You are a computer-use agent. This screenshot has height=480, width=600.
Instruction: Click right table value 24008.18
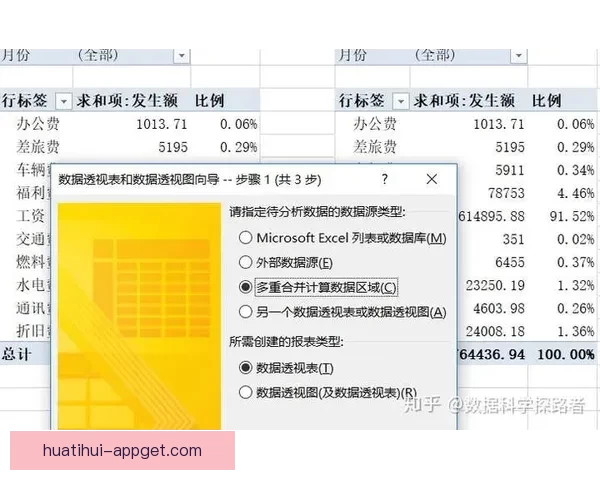tap(495, 331)
